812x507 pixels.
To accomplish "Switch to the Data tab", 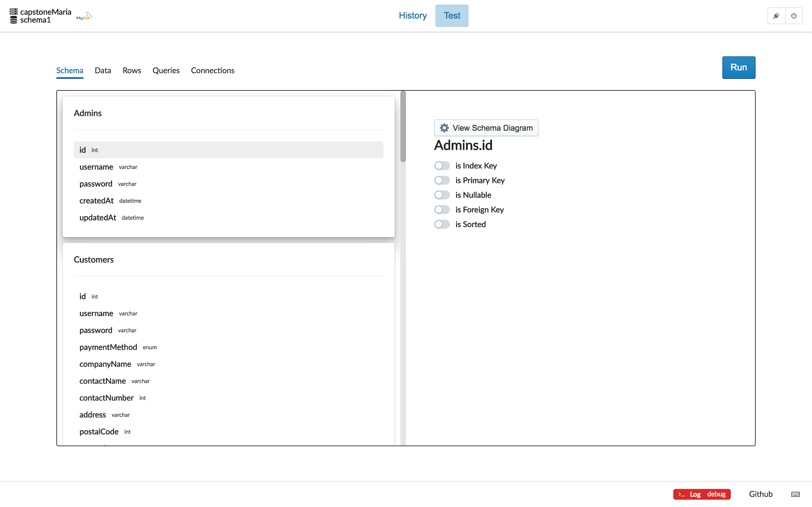I will (103, 70).
